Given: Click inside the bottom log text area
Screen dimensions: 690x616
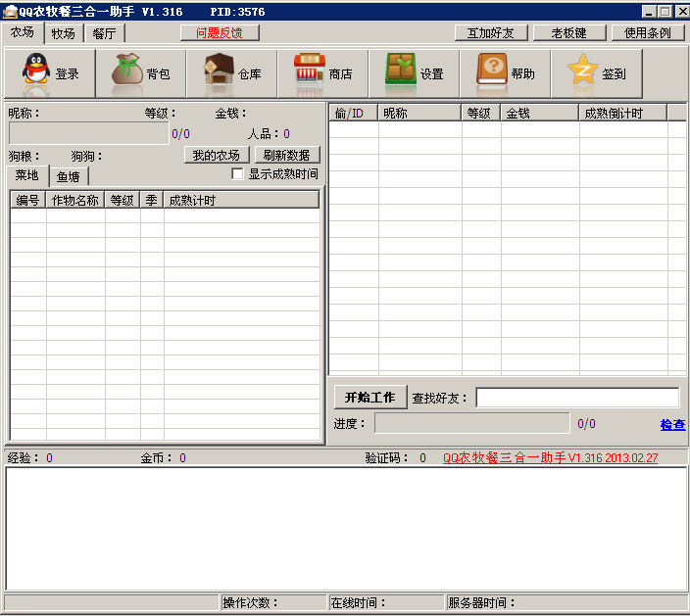Looking at the screenshot, I should point(345,529).
